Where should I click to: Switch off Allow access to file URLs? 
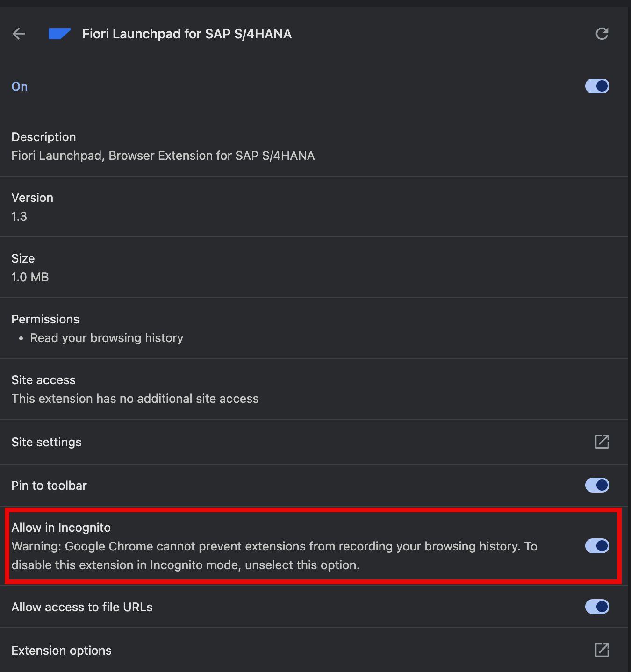(597, 607)
